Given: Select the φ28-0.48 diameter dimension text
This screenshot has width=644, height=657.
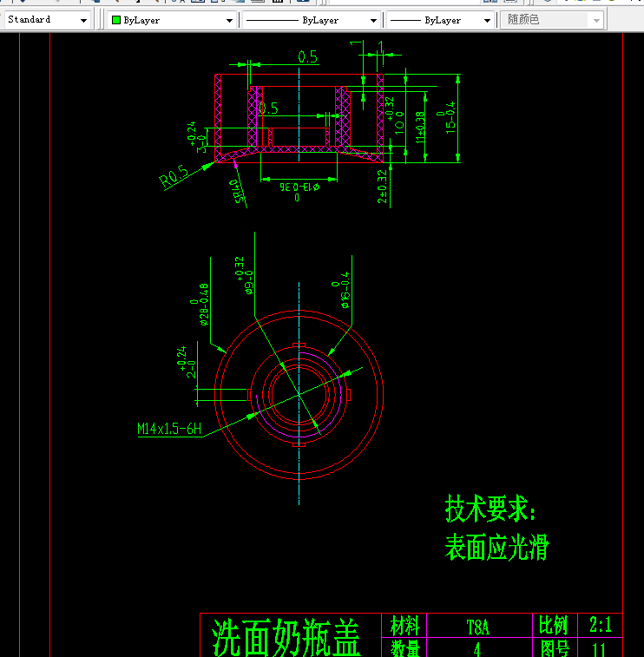Looking at the screenshot, I should pos(200,304).
